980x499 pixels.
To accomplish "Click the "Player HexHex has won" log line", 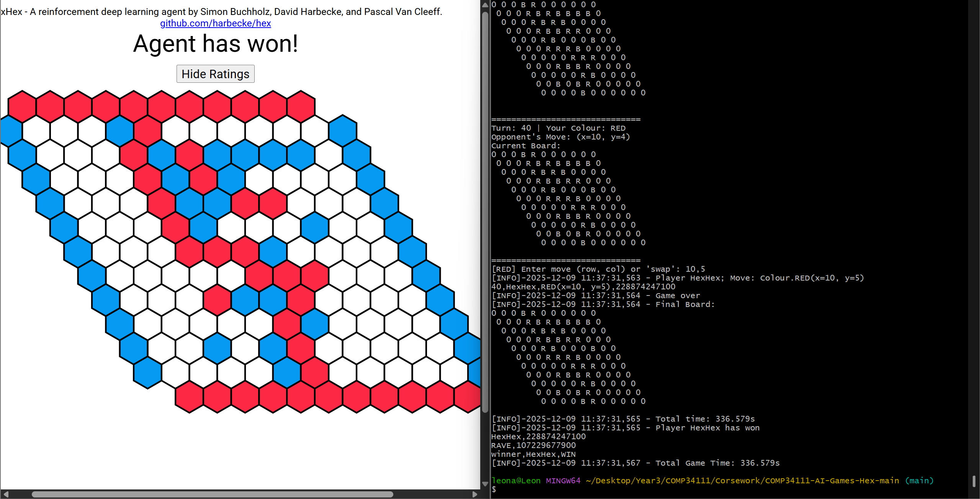I will coord(625,428).
